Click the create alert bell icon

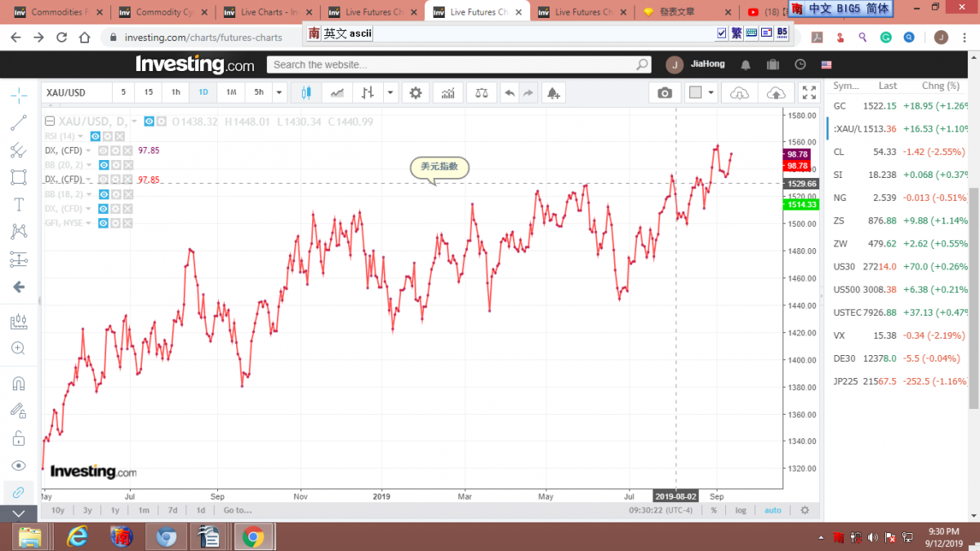tap(554, 93)
